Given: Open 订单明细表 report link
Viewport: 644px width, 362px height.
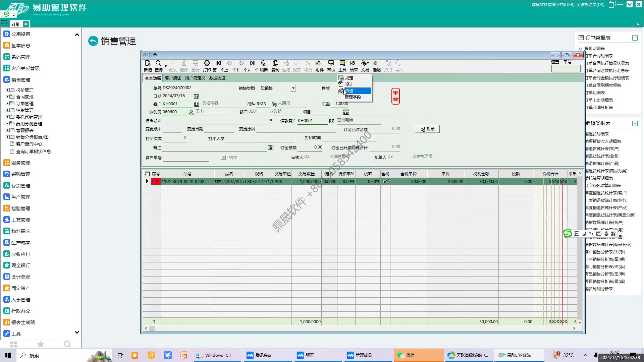Looking at the screenshot, I should pyautogui.click(x=595, y=93).
